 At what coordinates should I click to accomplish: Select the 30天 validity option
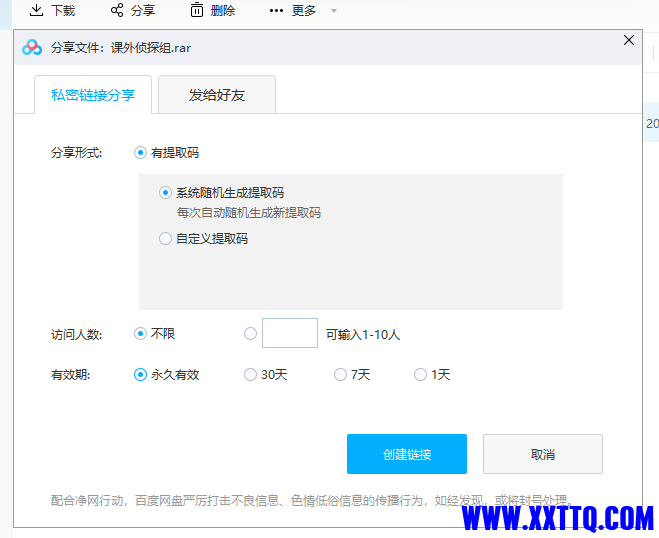(x=250, y=374)
